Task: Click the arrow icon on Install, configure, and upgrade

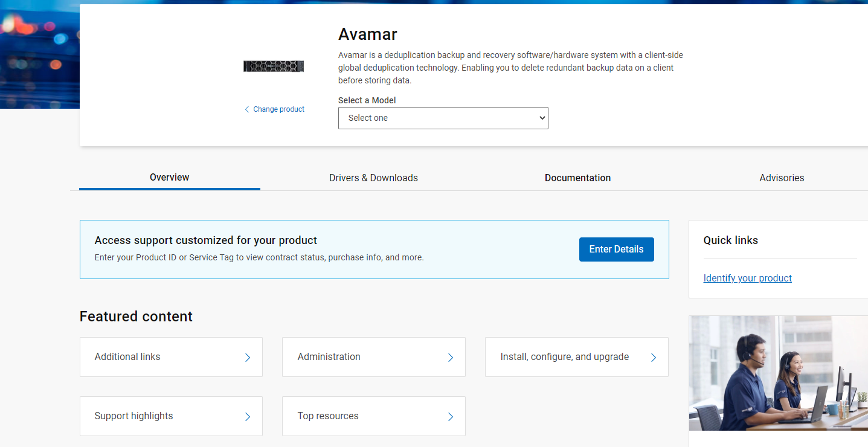Action: (x=653, y=357)
